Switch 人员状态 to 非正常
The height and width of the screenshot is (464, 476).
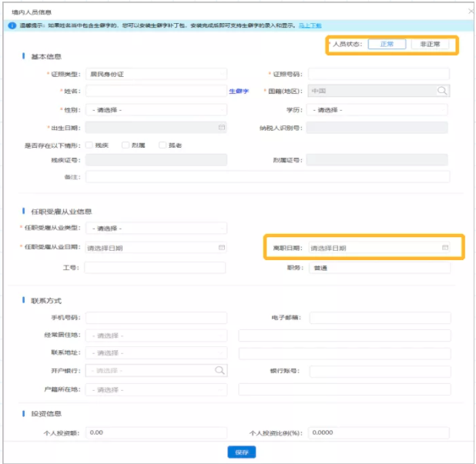click(430, 45)
